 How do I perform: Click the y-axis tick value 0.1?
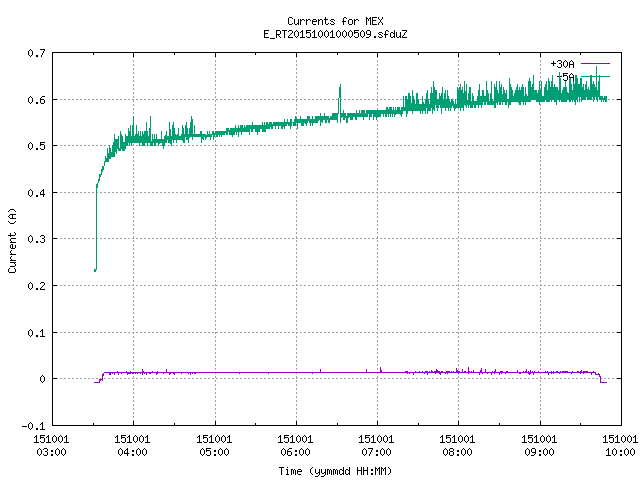click(36, 333)
